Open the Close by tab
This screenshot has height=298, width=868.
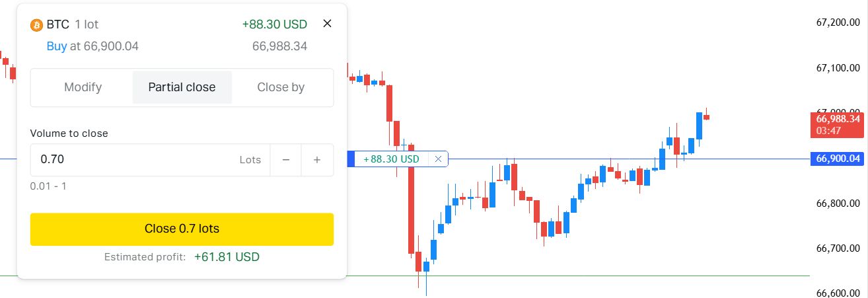(281, 87)
